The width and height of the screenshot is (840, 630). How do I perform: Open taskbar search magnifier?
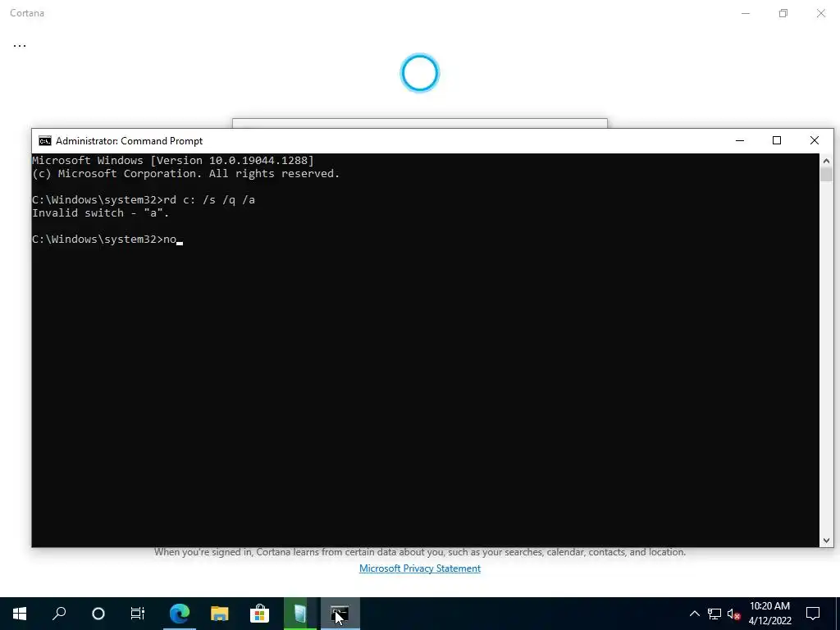click(x=59, y=614)
